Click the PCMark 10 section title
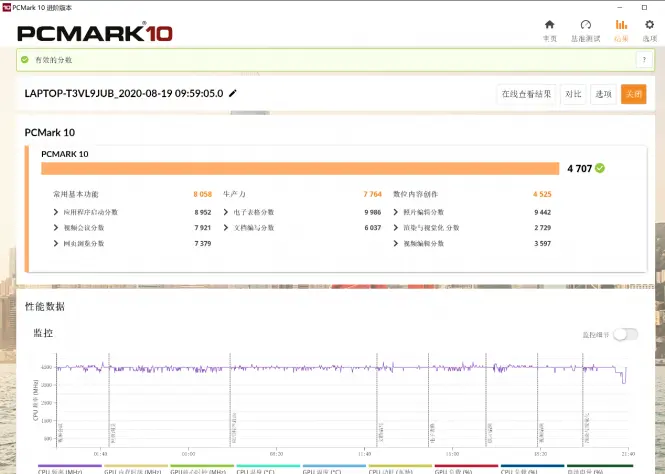This screenshot has height=474, width=665. (x=50, y=133)
